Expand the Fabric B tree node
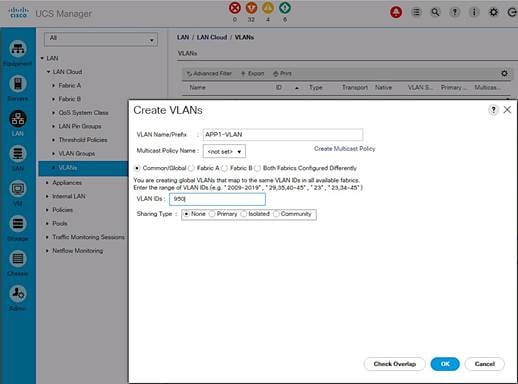Image resolution: width=518 pixels, height=384 pixels. (53, 99)
